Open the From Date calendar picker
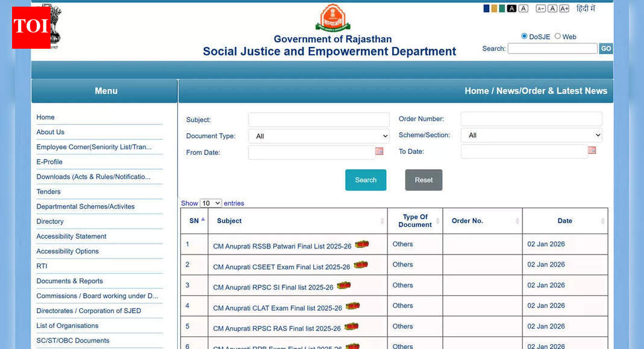 click(x=379, y=151)
